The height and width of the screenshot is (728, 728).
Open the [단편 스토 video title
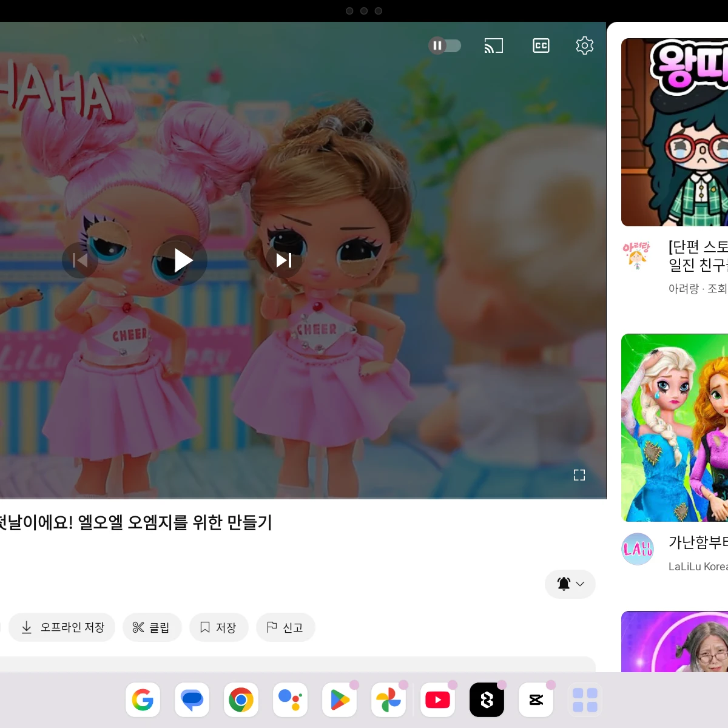(698, 256)
